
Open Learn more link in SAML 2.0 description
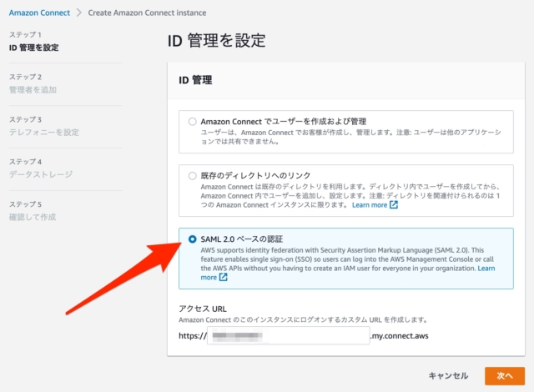(x=486, y=269)
